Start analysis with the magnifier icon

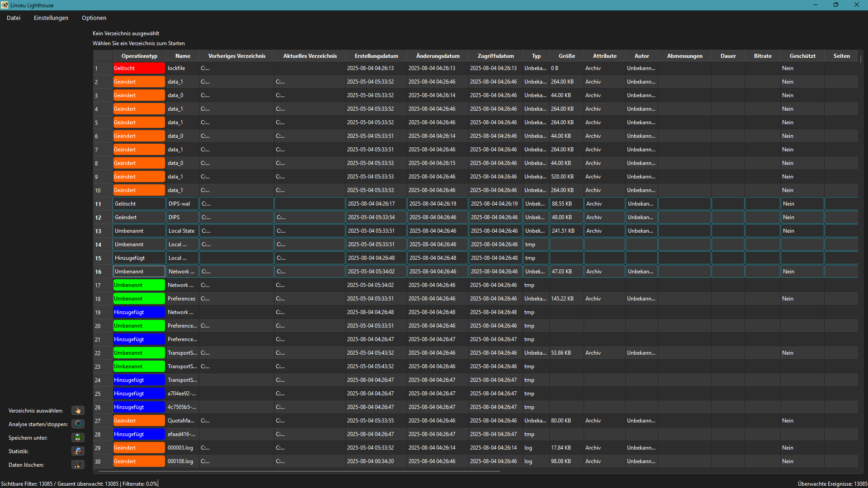78,424
